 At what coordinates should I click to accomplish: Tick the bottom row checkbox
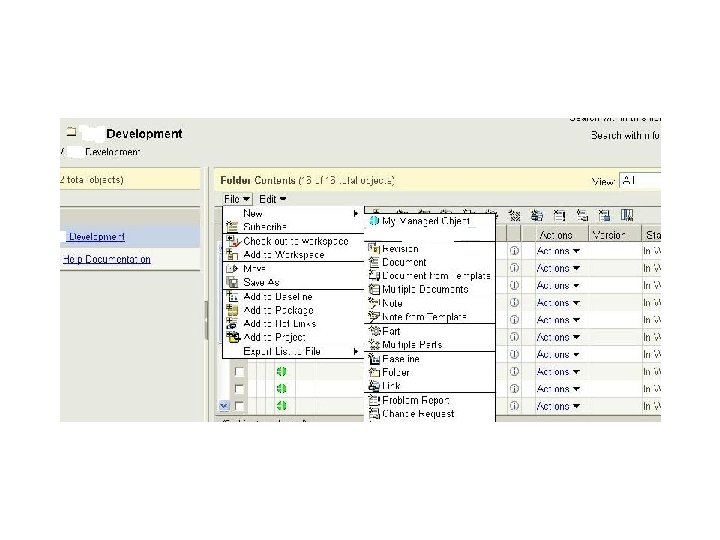coord(239,406)
